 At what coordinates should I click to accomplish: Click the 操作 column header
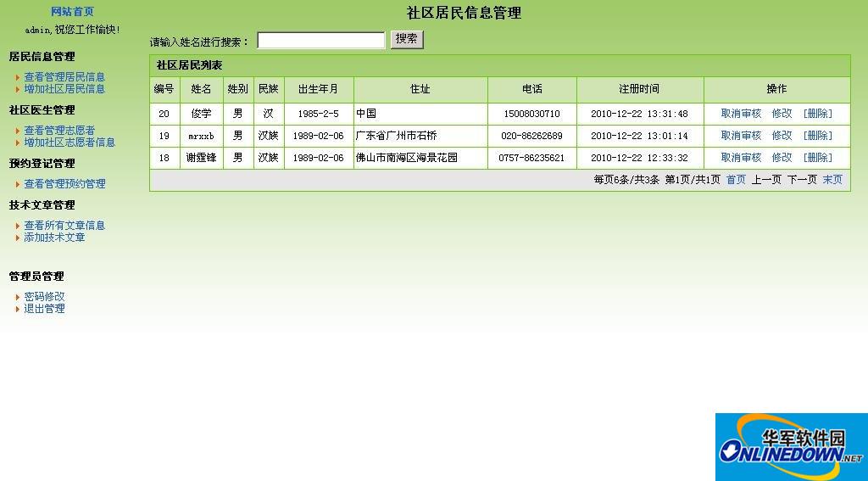click(776, 89)
